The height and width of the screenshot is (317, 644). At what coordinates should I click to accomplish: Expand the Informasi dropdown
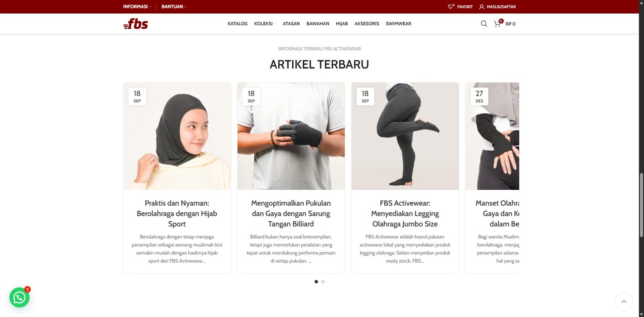(x=137, y=7)
